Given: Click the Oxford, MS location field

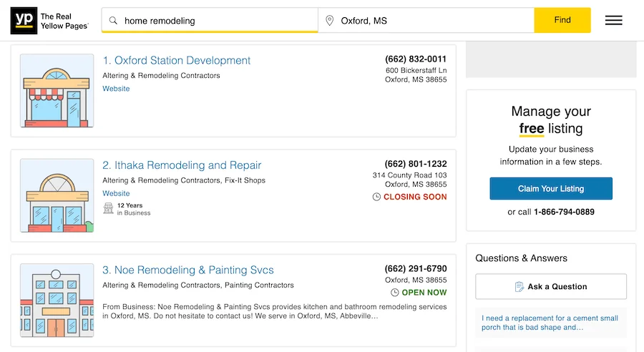Looking at the screenshot, I should [x=426, y=21].
